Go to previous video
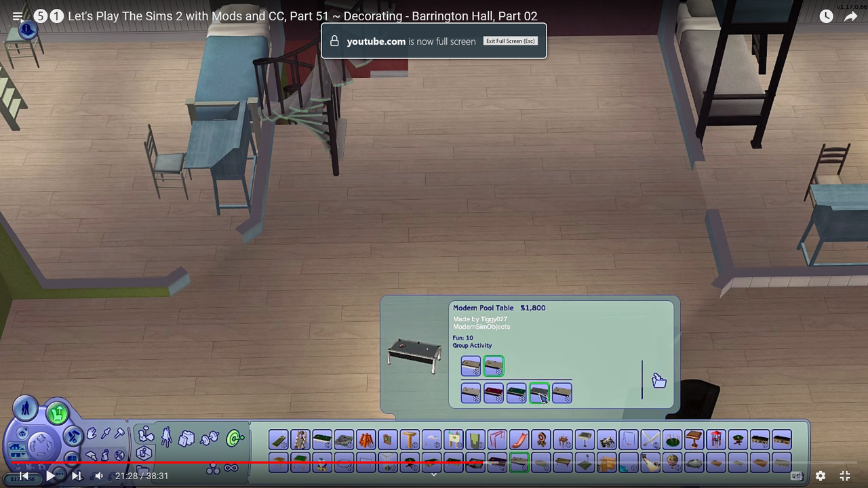868x488 pixels. pos(24,476)
